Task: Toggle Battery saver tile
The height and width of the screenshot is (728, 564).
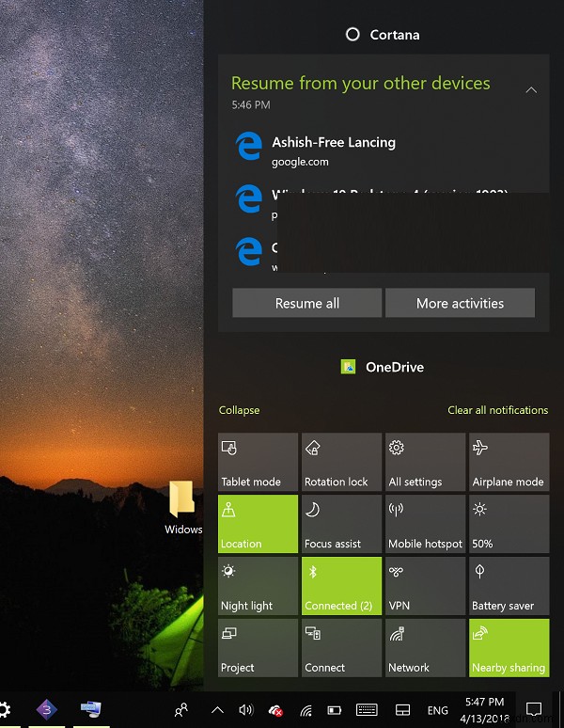Action: [x=509, y=586]
